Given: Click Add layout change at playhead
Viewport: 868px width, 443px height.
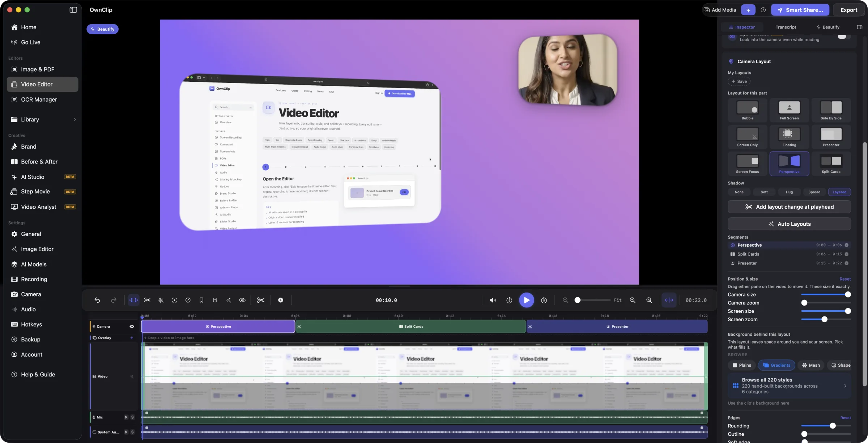Looking at the screenshot, I should click(x=789, y=207).
